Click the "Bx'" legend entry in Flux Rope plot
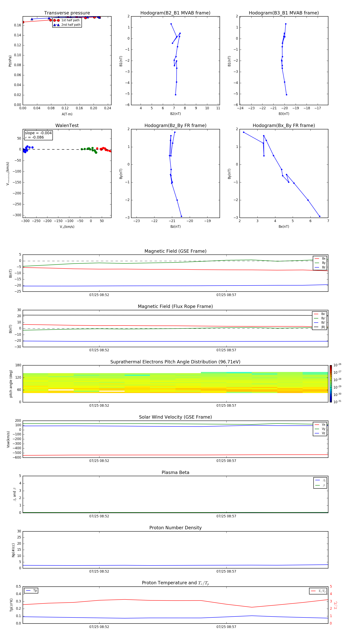The width and height of the screenshot is (351, 644). tap(320, 314)
